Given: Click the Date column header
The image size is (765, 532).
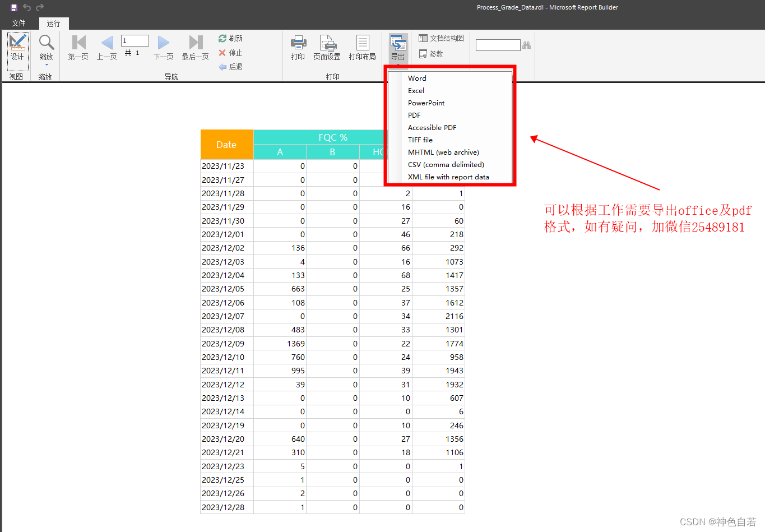Looking at the screenshot, I should [x=227, y=145].
